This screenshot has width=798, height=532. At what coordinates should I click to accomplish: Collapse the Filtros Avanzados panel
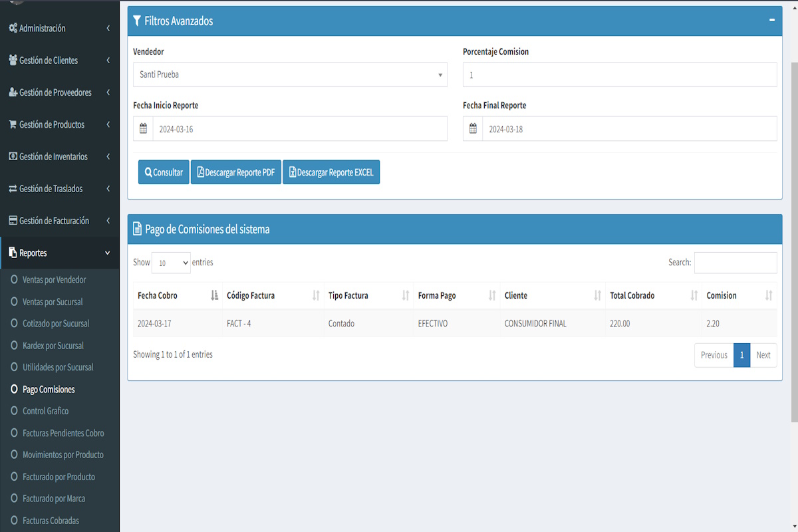771,21
